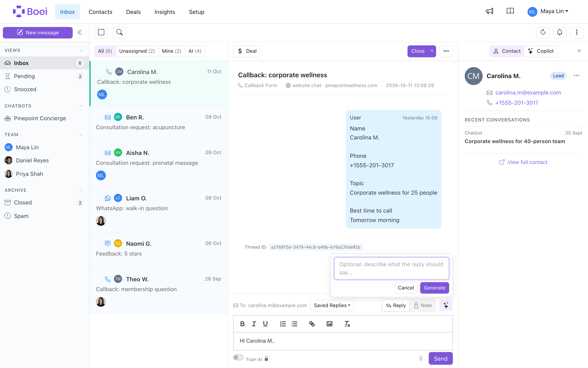The width and height of the screenshot is (588, 368).
Task: Go to the Contacts menu
Action: point(100,12)
